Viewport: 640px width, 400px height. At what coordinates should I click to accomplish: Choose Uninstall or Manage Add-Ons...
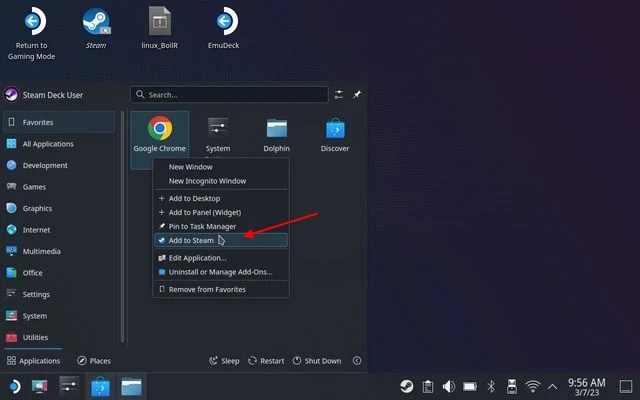[221, 272]
